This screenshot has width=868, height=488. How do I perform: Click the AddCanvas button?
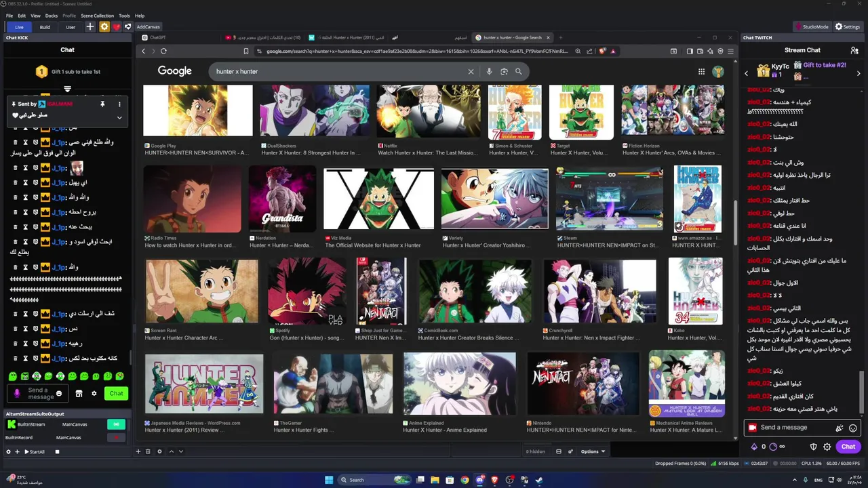coord(148,27)
